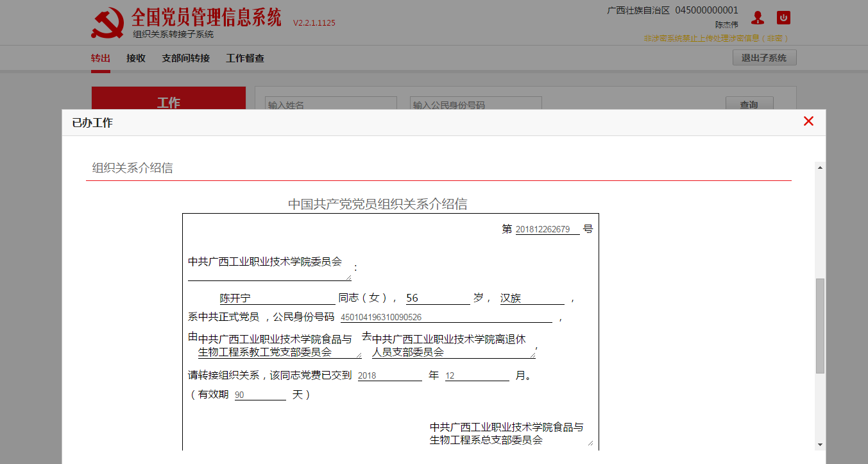Click the version text V2.2.1.1125

pos(314,23)
